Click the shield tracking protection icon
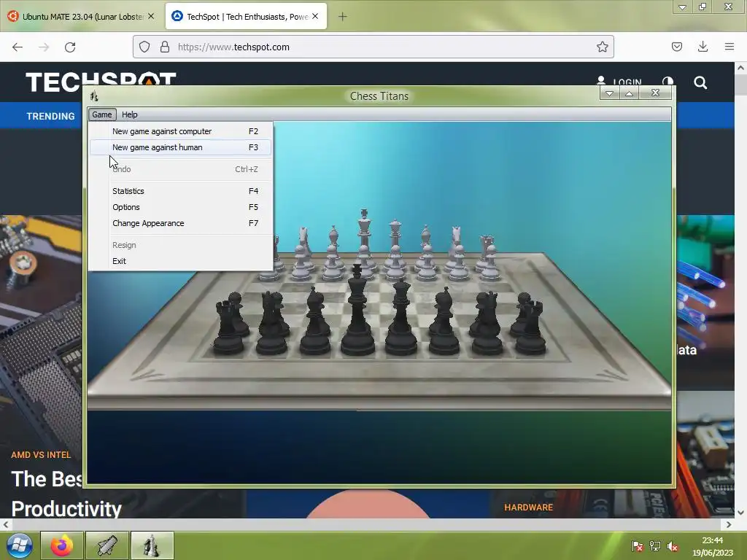The image size is (747, 560). point(144,47)
